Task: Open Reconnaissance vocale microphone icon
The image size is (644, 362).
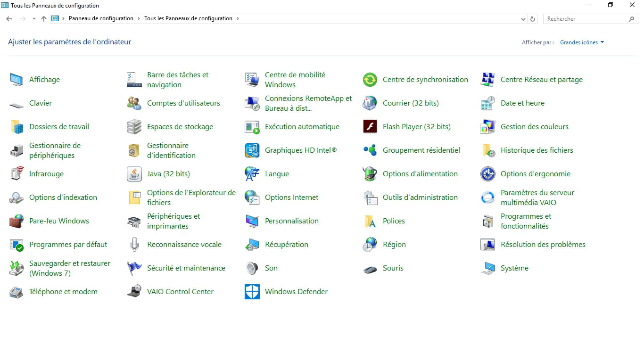Action: (x=134, y=245)
